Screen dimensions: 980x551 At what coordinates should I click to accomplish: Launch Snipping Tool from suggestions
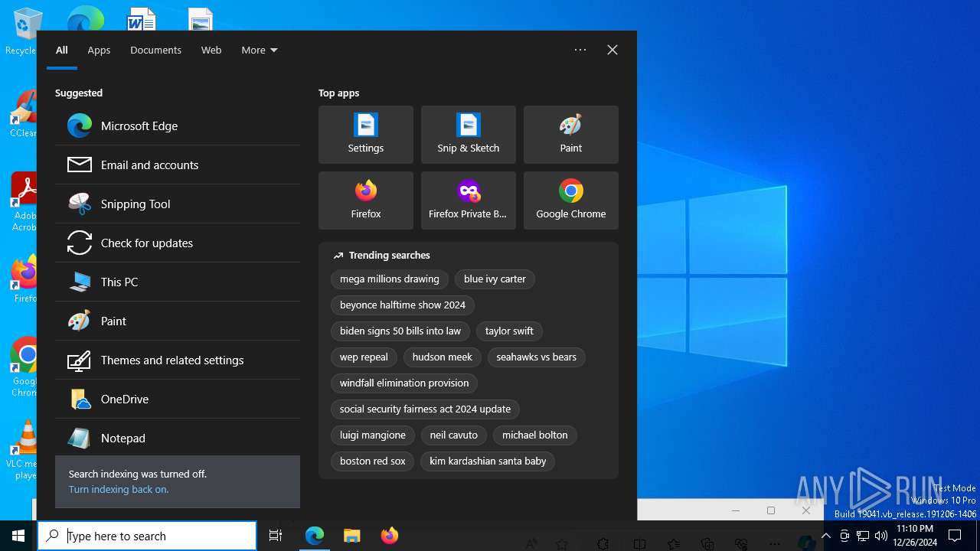(x=178, y=204)
